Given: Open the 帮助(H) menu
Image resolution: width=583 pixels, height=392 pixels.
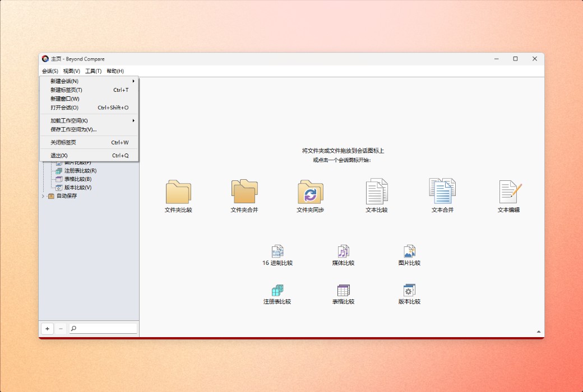Looking at the screenshot, I should coord(115,71).
